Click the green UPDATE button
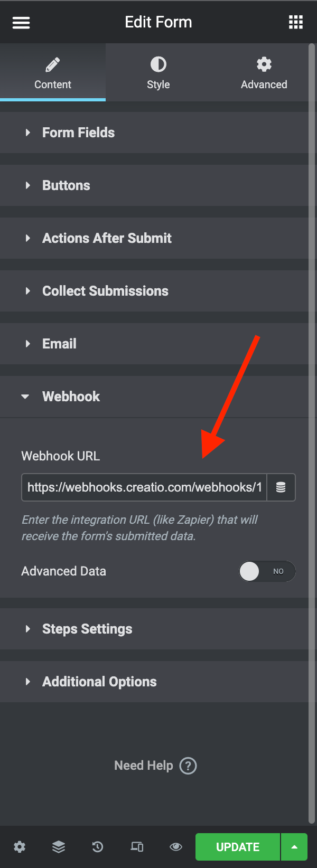This screenshot has height=868, width=317. [x=238, y=847]
